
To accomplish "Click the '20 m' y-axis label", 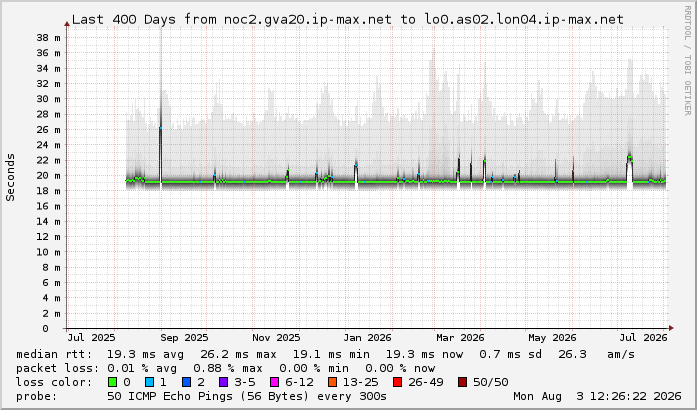I will click(x=48, y=176).
